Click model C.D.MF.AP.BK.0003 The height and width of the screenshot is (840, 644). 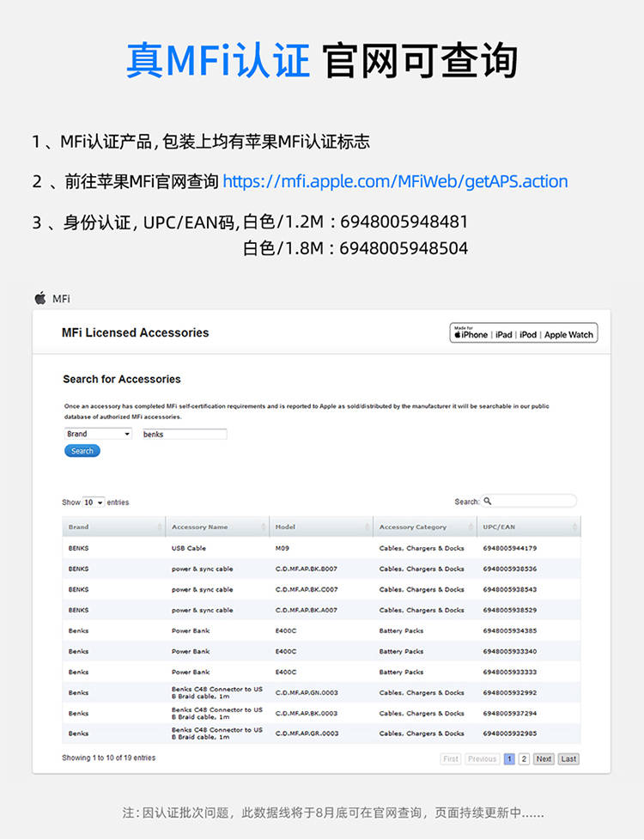pos(307,714)
